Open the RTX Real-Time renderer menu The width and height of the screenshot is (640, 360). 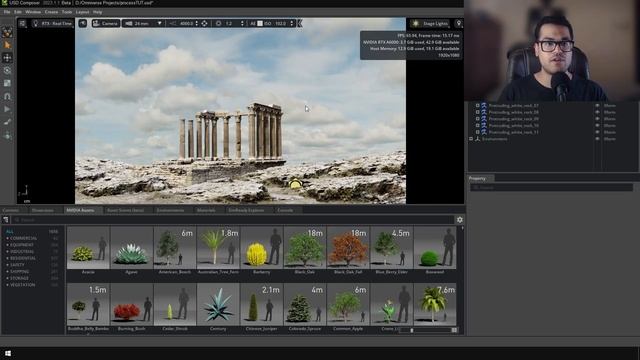point(52,24)
